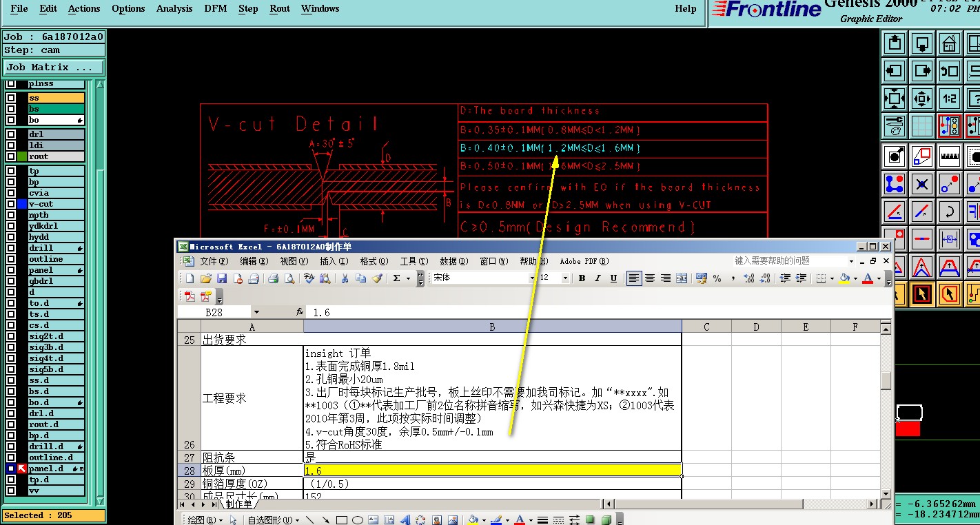Open font color dropdown arrow in Excel
This screenshot has height=525, width=980.
[x=879, y=278]
